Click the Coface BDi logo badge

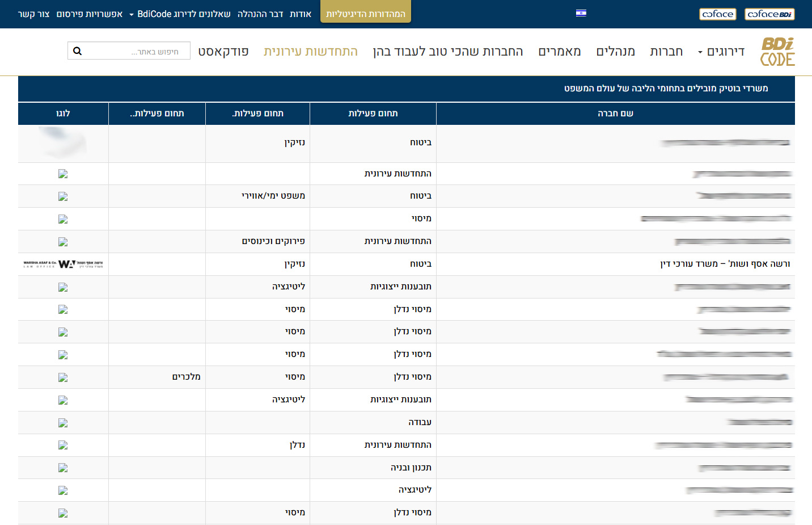[x=769, y=14]
